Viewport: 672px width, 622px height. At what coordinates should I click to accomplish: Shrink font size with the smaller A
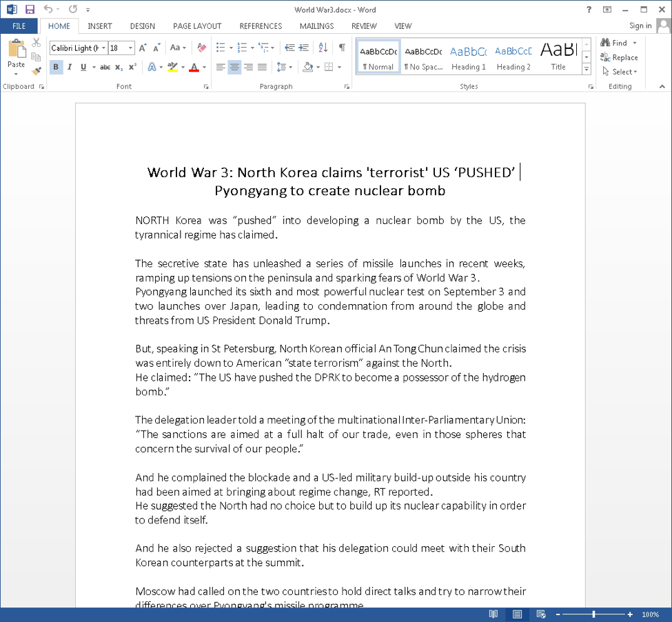click(157, 48)
